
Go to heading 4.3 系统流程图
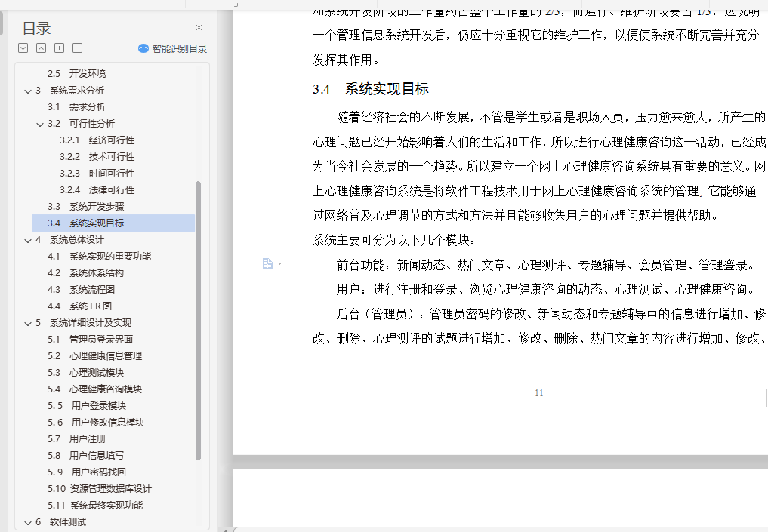tap(81, 290)
